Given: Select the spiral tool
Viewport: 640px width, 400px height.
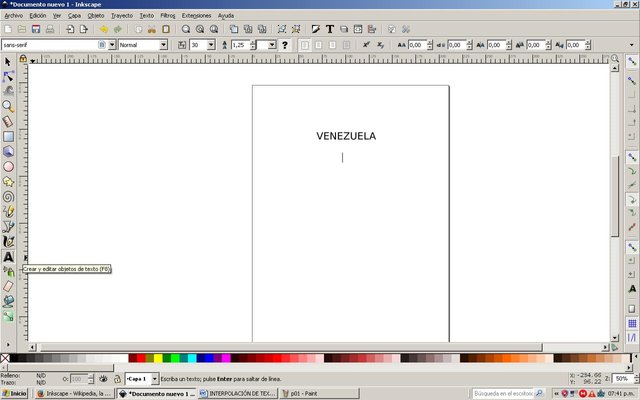Looking at the screenshot, I should (8, 197).
